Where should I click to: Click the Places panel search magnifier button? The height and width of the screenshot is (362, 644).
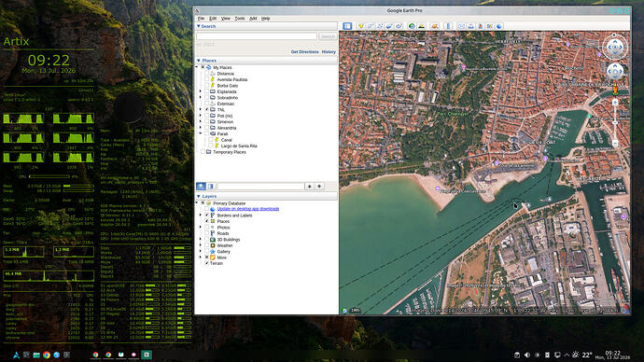click(x=201, y=187)
